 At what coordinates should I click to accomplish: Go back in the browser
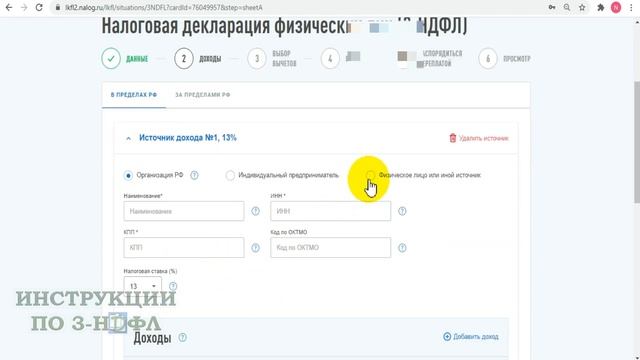(x=9, y=7)
